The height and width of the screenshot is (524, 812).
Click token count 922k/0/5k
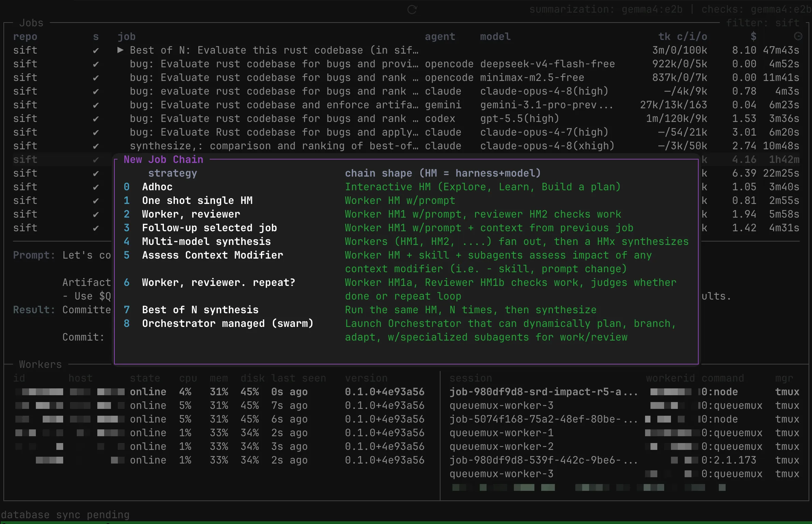(680, 64)
